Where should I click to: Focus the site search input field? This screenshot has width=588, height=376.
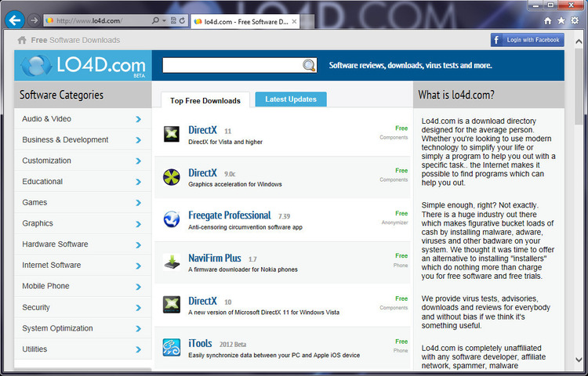coord(233,65)
